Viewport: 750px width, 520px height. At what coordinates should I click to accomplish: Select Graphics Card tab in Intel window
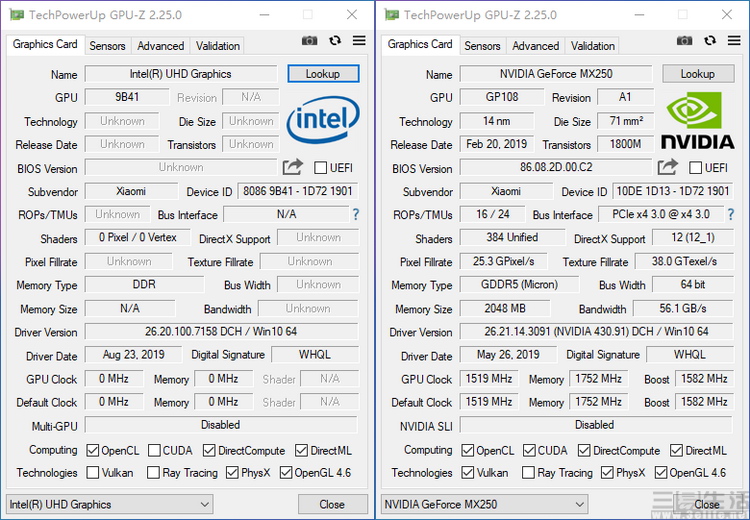tap(45, 44)
